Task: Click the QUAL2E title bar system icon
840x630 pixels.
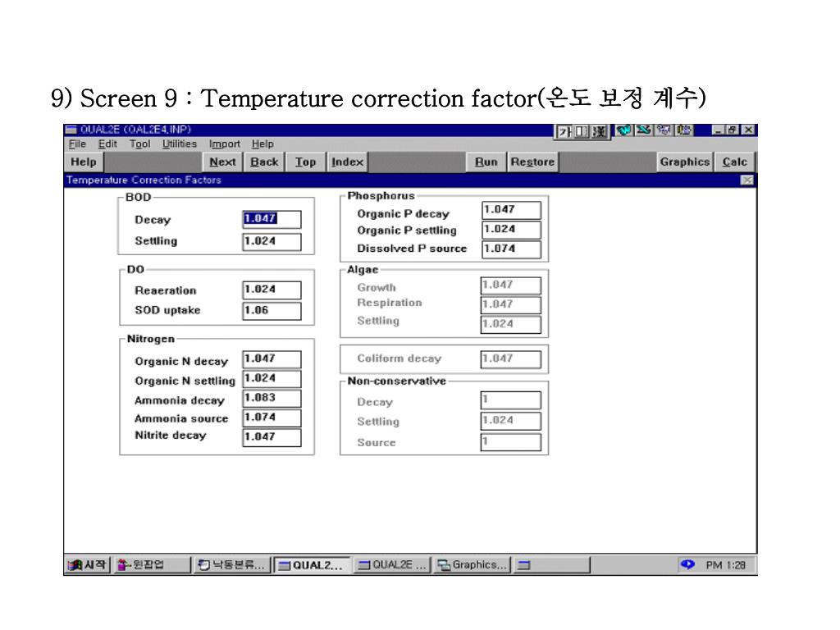Action: pos(71,129)
